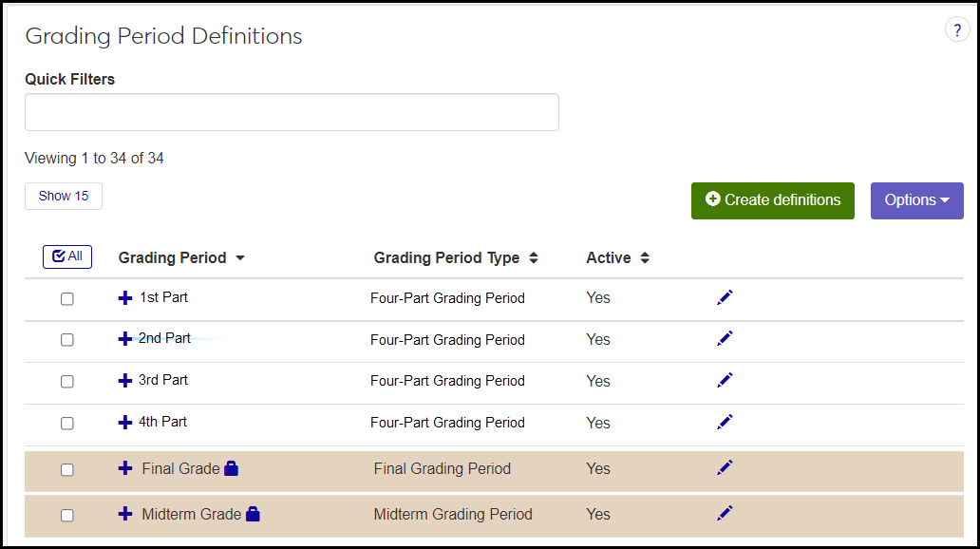Edit the Final Grade definition
The image size is (980, 549).
point(726,468)
